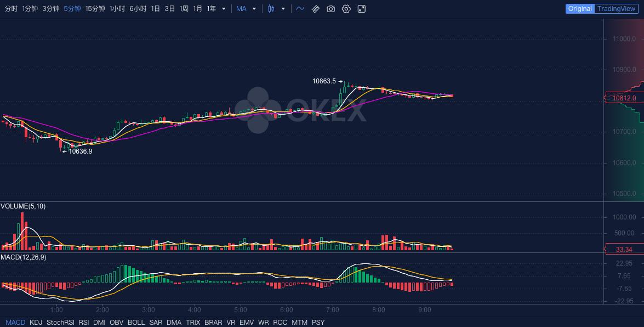
Task: Select the RSI indicator
Action: pyautogui.click(x=83, y=323)
